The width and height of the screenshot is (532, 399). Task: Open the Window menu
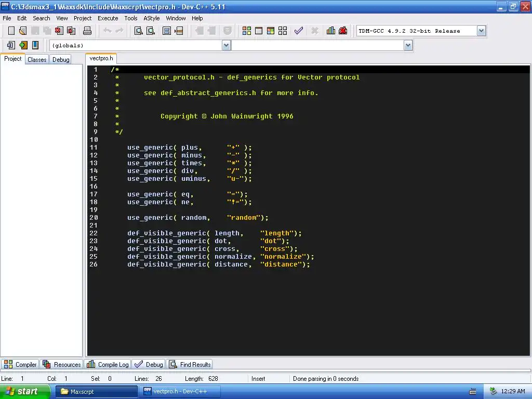click(x=176, y=18)
